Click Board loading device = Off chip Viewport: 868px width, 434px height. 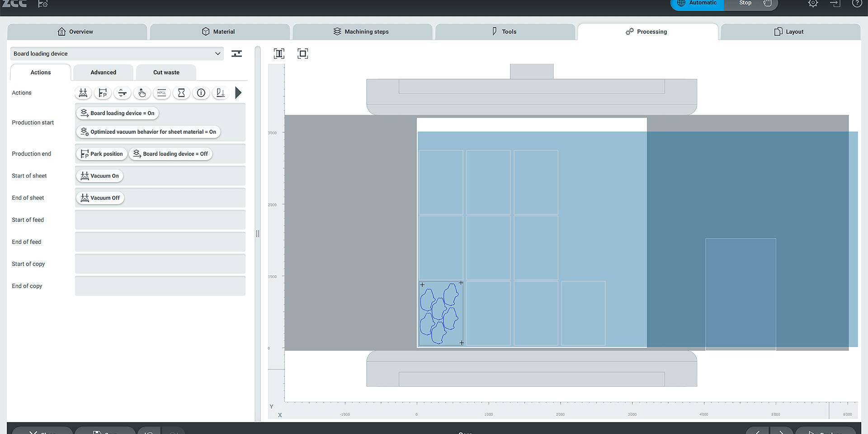(x=170, y=154)
